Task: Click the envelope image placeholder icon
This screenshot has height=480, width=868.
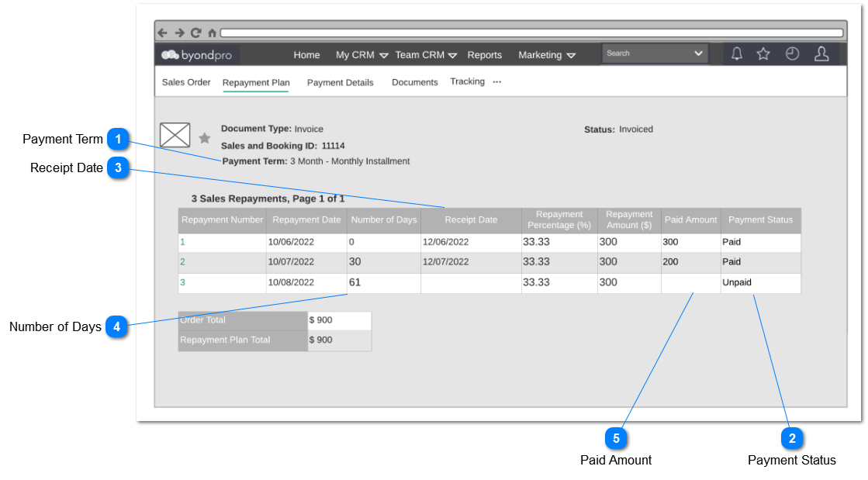Action: [x=175, y=135]
